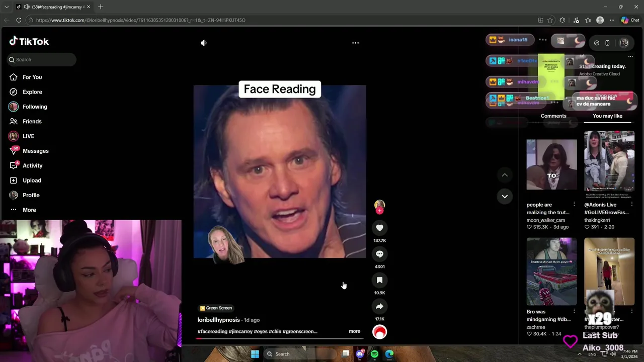Open the tab actions dropdown chevron

7,7
